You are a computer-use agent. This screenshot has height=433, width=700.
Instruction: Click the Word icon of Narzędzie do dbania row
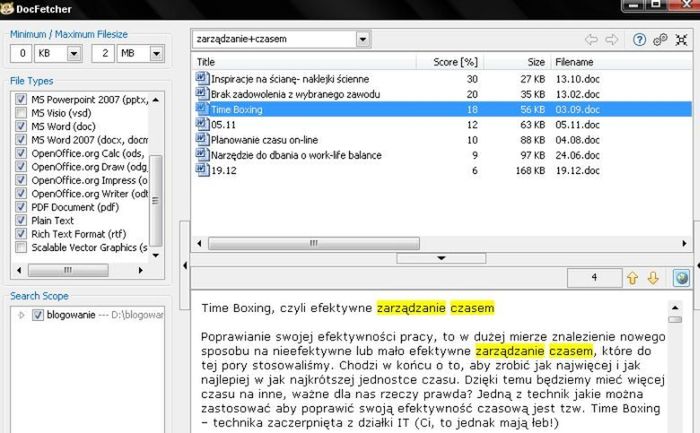tap(202, 154)
